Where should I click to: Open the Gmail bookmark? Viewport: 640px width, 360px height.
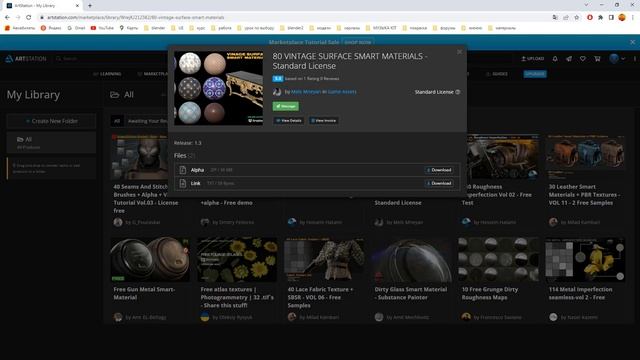76,28
